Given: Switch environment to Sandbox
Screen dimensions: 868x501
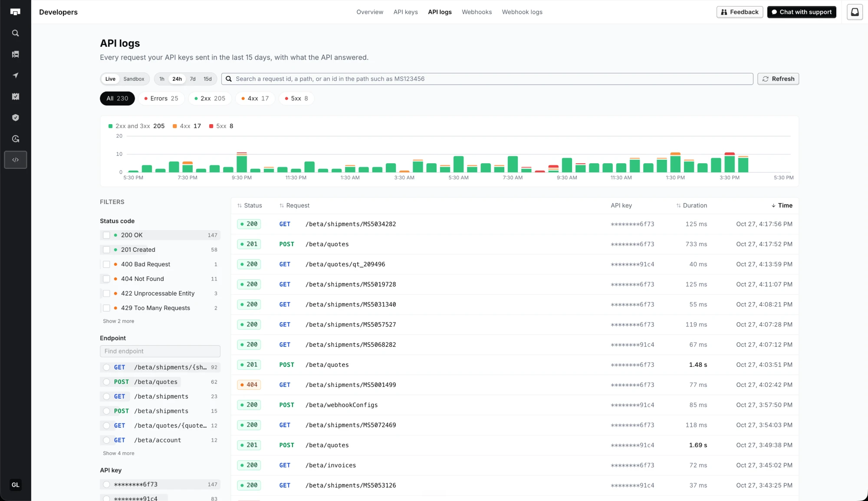Looking at the screenshot, I should tap(134, 79).
